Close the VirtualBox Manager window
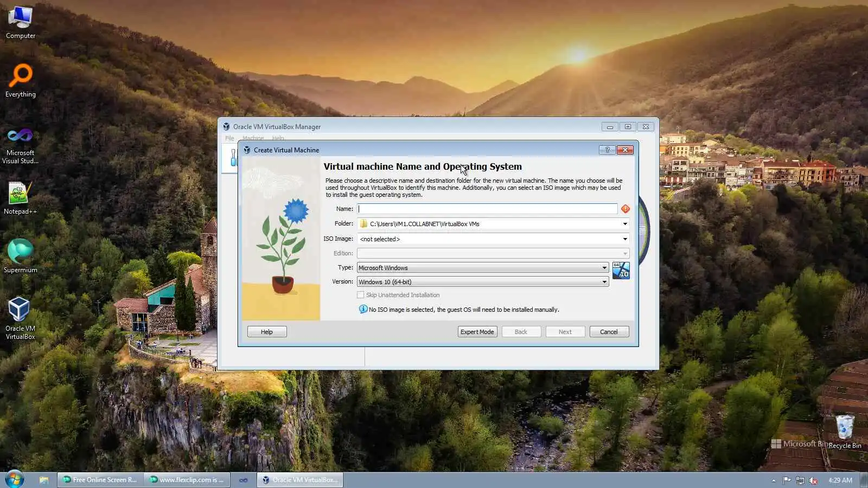This screenshot has width=868, height=488. pyautogui.click(x=646, y=127)
